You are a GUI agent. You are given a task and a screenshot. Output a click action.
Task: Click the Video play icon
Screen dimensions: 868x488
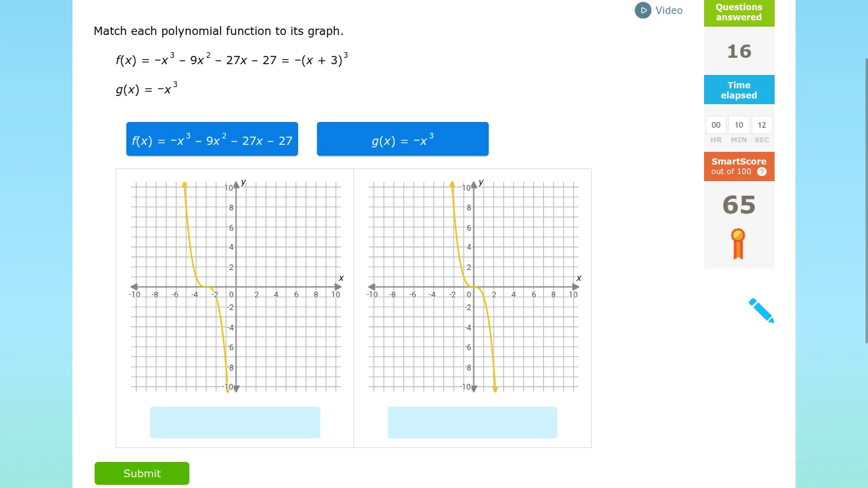(x=643, y=10)
